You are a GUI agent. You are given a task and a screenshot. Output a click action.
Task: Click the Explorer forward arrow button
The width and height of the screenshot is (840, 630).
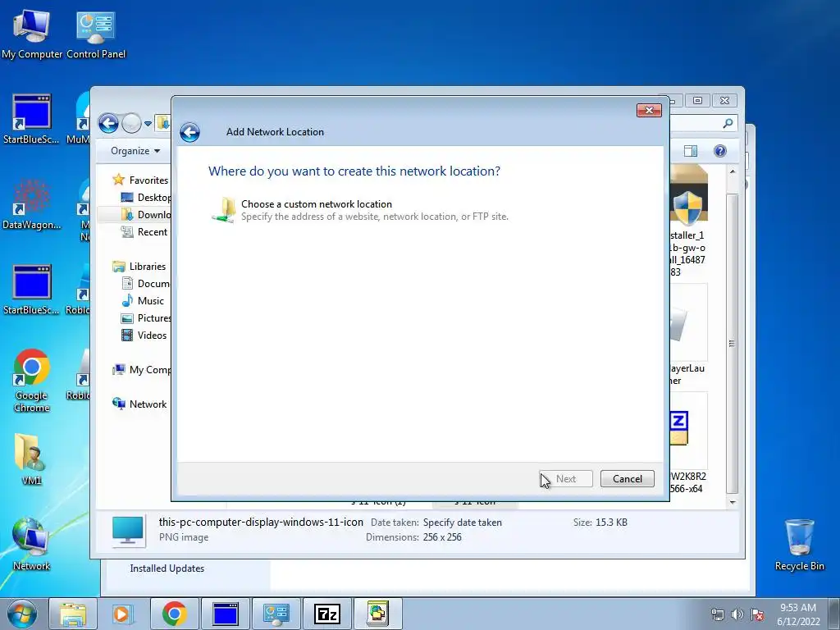(x=131, y=123)
